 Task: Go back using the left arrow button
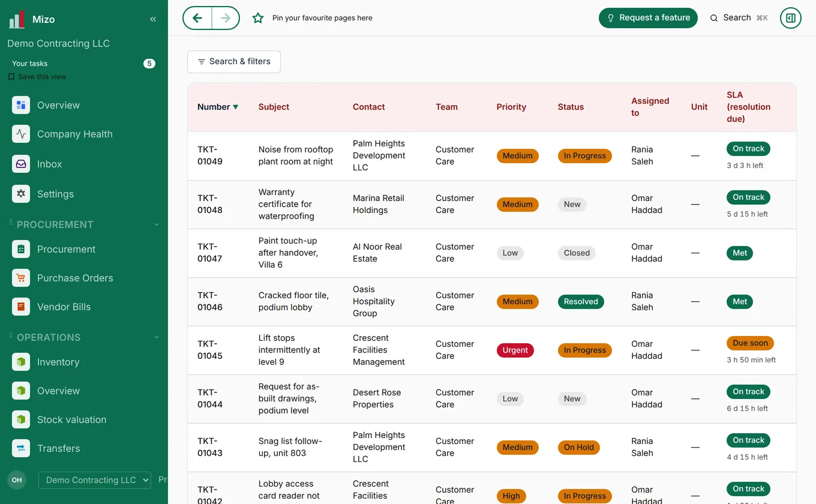pyautogui.click(x=197, y=18)
